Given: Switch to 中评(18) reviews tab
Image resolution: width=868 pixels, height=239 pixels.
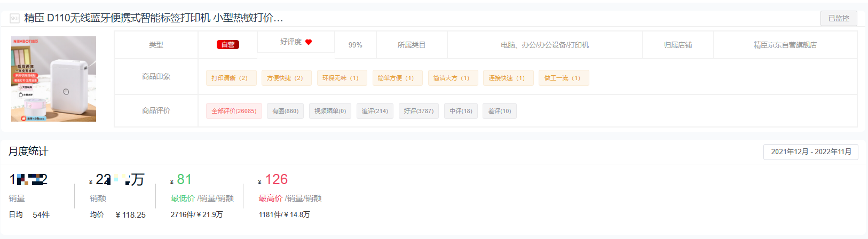Looking at the screenshot, I should point(461,111).
